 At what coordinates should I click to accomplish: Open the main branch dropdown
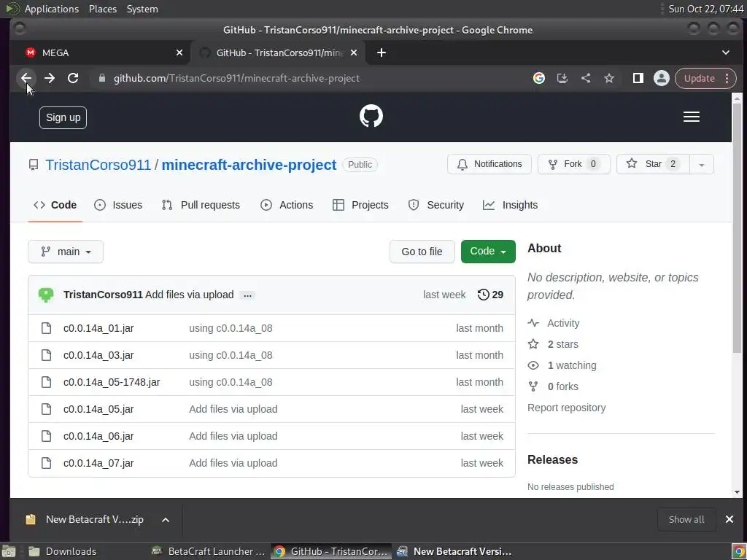[66, 252]
